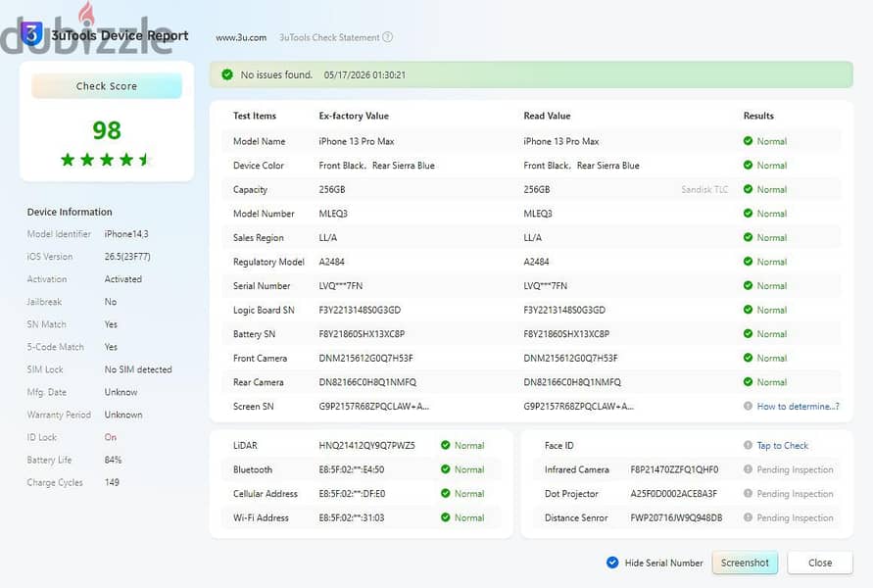The height and width of the screenshot is (588, 873).
Task: Click the LiDAR Normal status checkmark
Action: tap(446, 445)
